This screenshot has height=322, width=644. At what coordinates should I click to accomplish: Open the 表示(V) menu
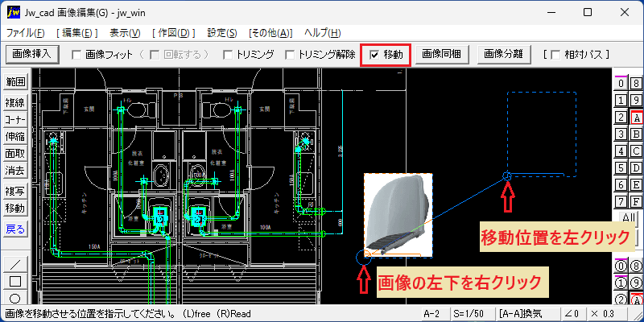[x=126, y=33]
